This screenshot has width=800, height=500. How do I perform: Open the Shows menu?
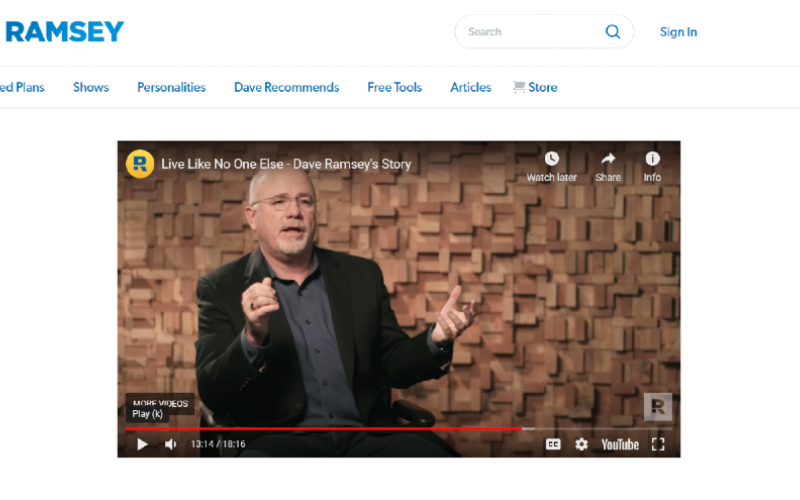[x=91, y=87]
